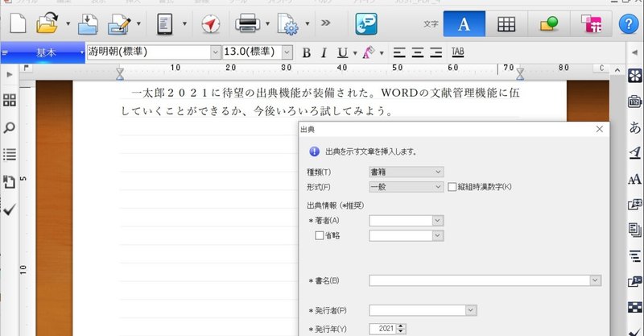Viewport: 644px width, 336px height.
Task: Open the 形式 dropdown showing 一般
Action: (x=407, y=187)
